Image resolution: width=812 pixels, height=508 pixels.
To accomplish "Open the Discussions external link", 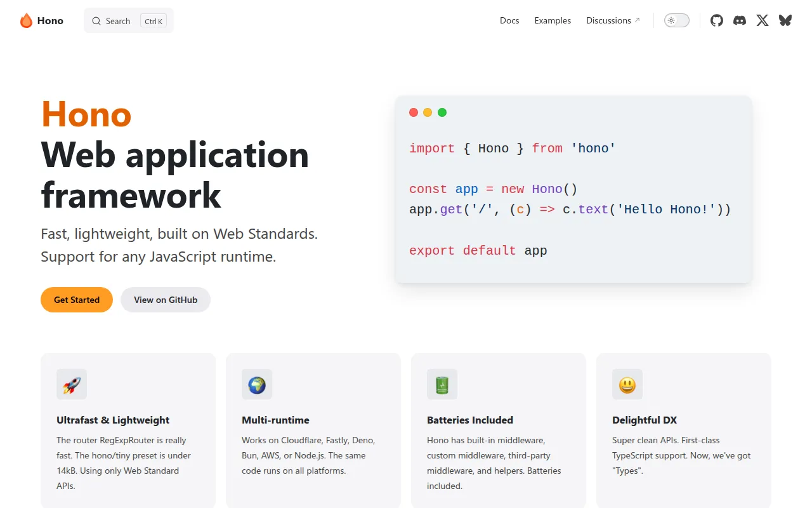I will click(613, 20).
